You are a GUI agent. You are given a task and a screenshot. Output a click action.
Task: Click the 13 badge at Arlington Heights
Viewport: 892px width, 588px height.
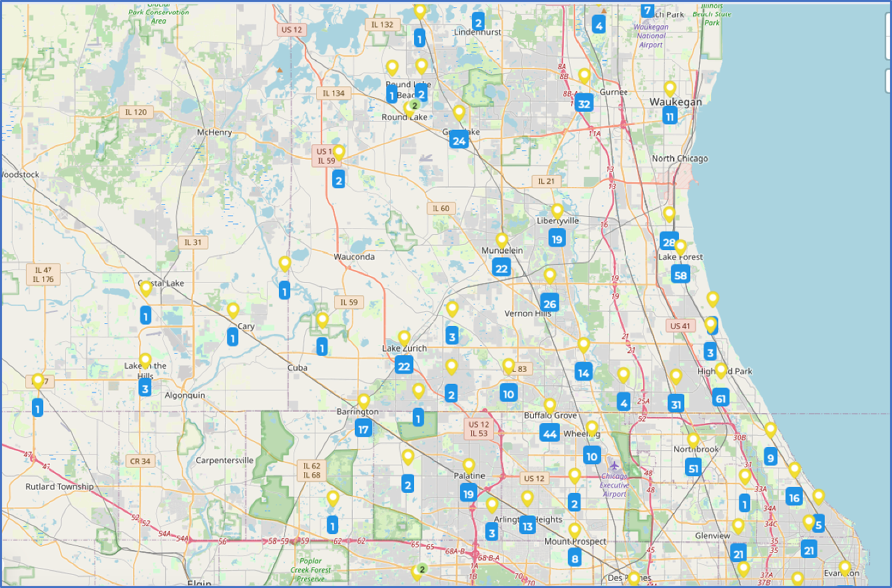[x=527, y=526]
